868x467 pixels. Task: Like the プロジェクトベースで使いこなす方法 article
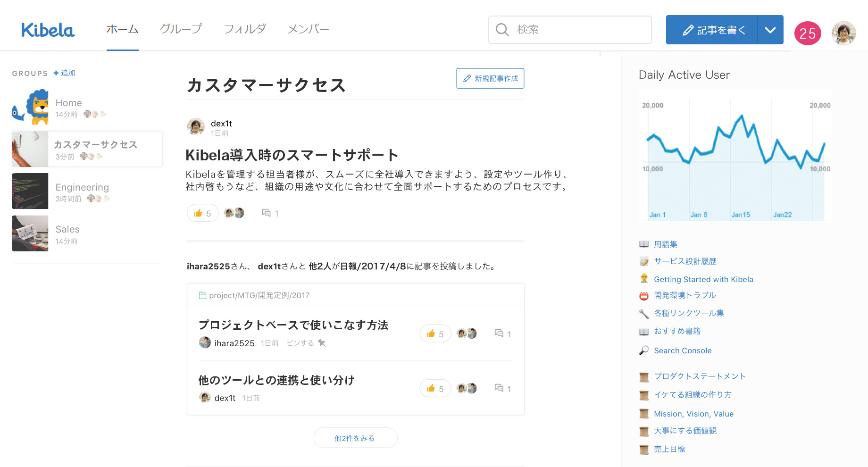(x=435, y=334)
